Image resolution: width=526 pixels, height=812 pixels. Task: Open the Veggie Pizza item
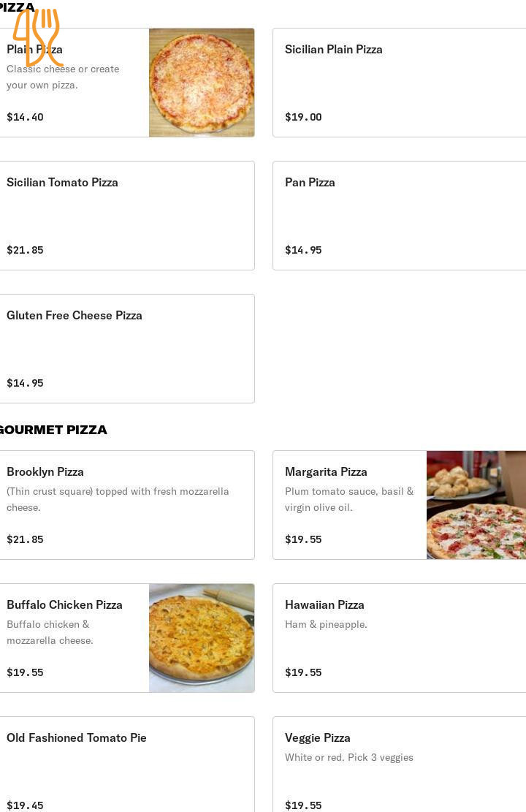[x=318, y=738]
